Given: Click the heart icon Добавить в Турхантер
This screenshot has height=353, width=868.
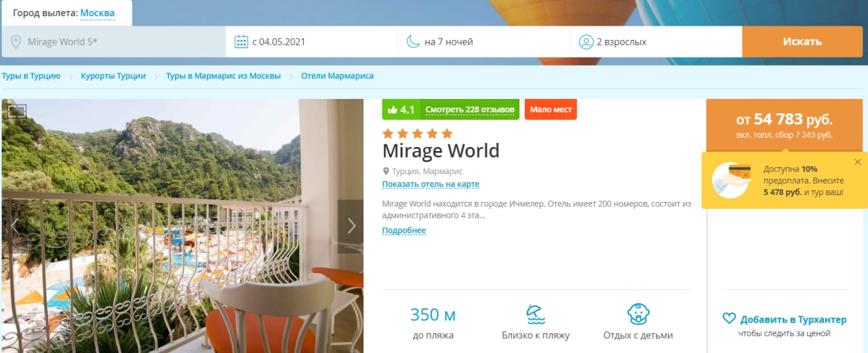Looking at the screenshot, I should (729, 318).
